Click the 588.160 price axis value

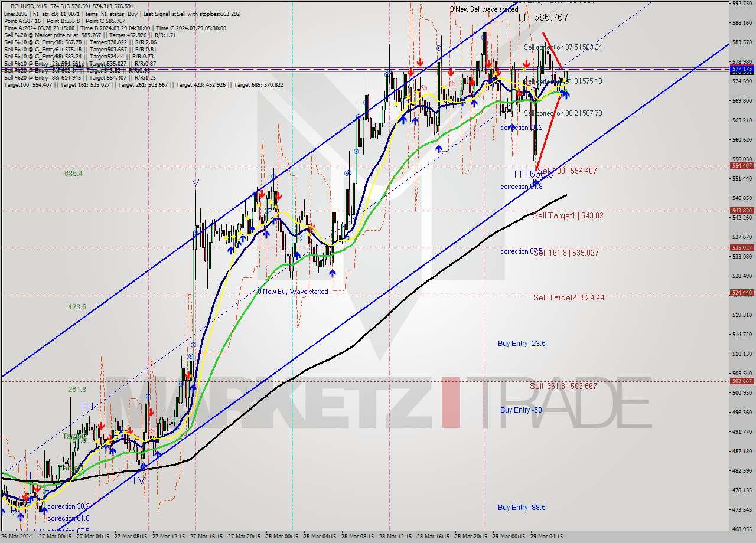coord(742,22)
